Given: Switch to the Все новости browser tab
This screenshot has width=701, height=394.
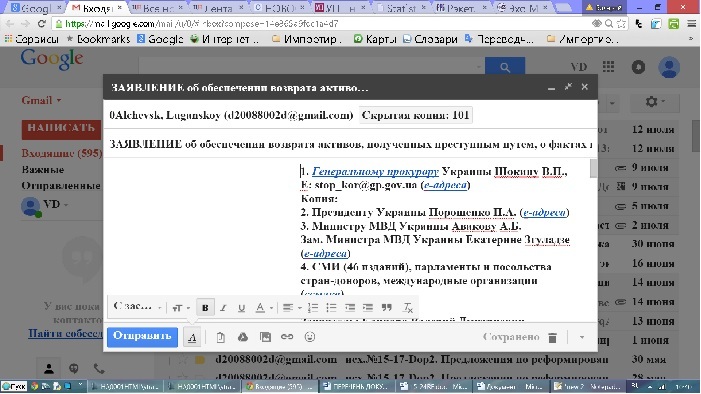Looking at the screenshot, I should tap(158, 8).
